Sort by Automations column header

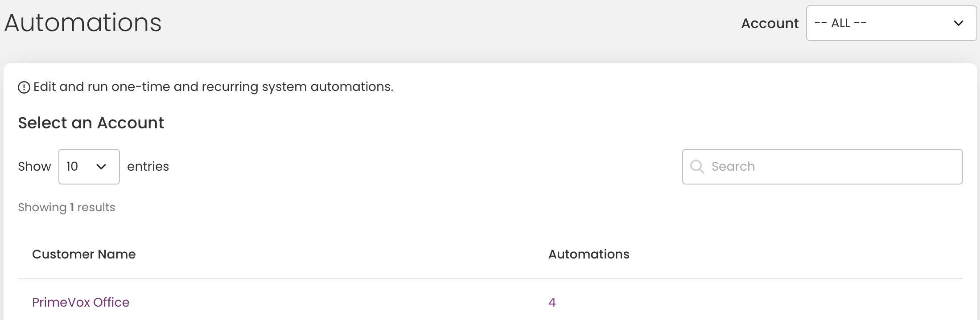tap(589, 254)
